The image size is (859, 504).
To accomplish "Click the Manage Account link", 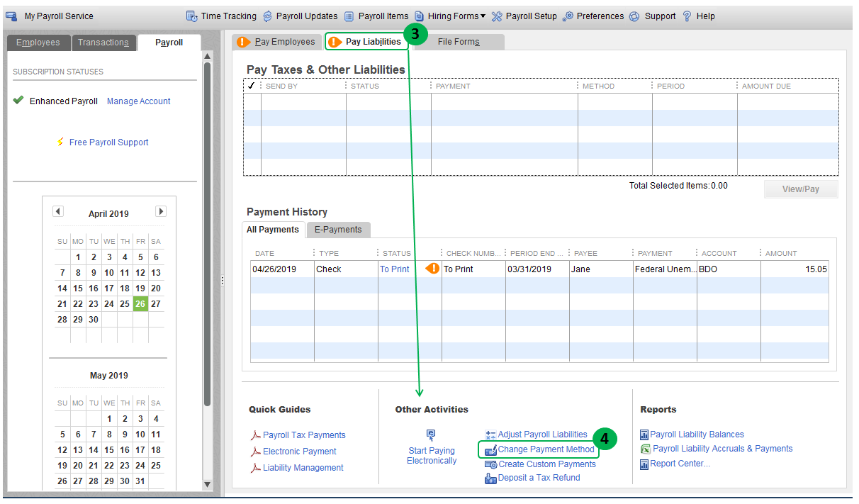I will click(x=138, y=101).
